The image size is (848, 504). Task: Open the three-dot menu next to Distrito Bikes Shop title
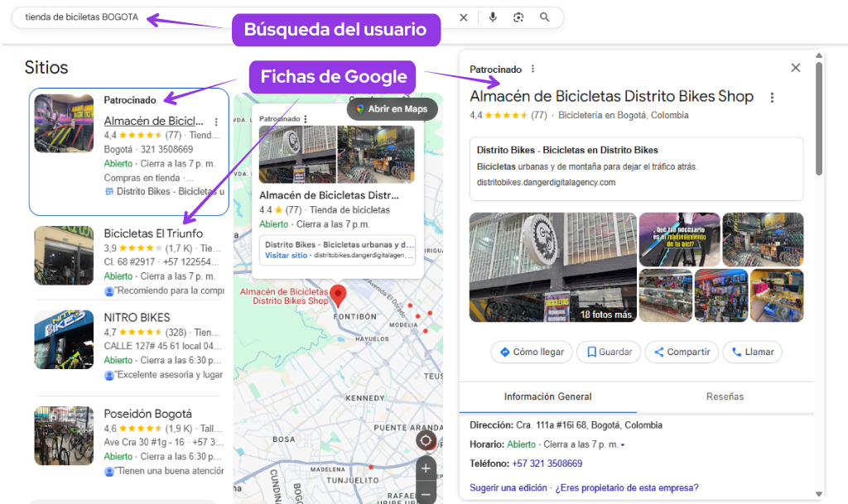point(772,97)
